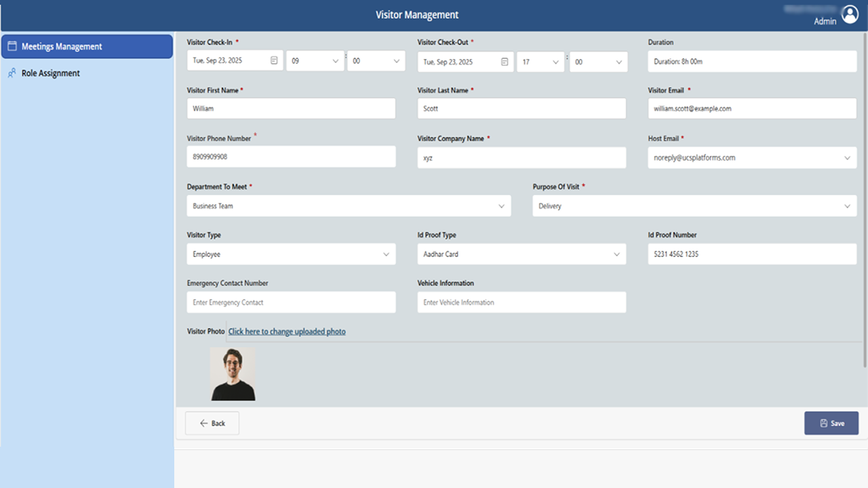Viewport: 868px width, 488px height.
Task: Expand the Id Proof Type dropdown
Action: [617, 253]
